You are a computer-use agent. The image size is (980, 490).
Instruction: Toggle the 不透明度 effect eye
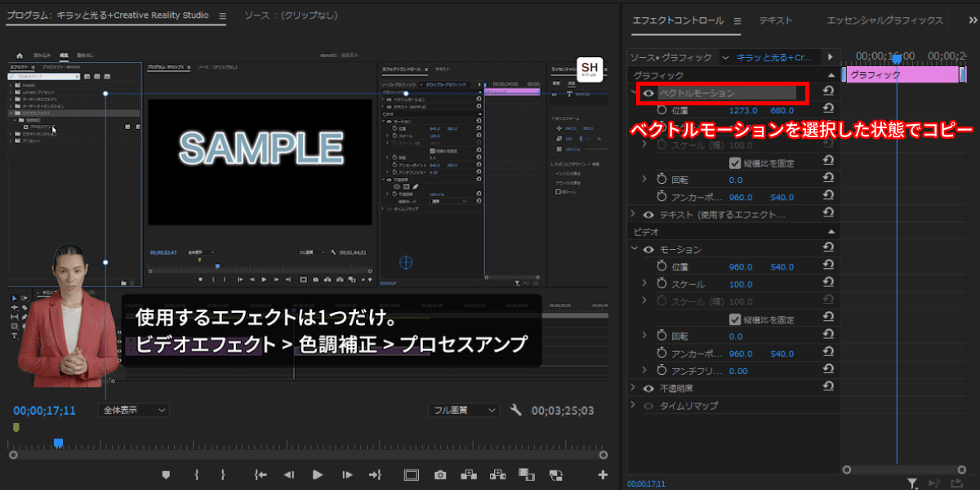pos(648,389)
